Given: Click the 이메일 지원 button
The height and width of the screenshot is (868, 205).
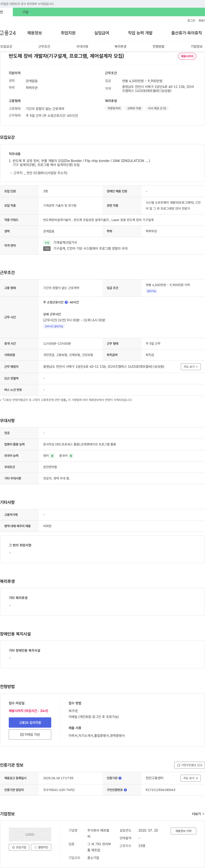Looking at the screenshot, I should 30,734.
